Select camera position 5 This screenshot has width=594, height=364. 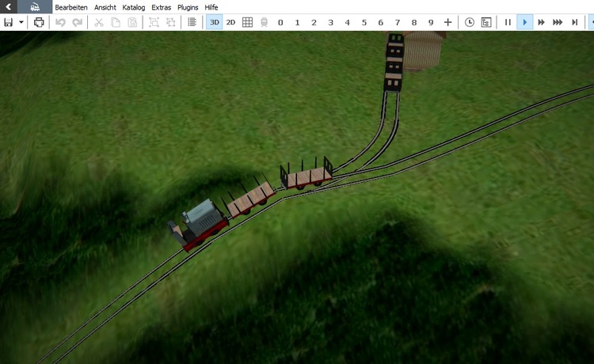point(364,22)
